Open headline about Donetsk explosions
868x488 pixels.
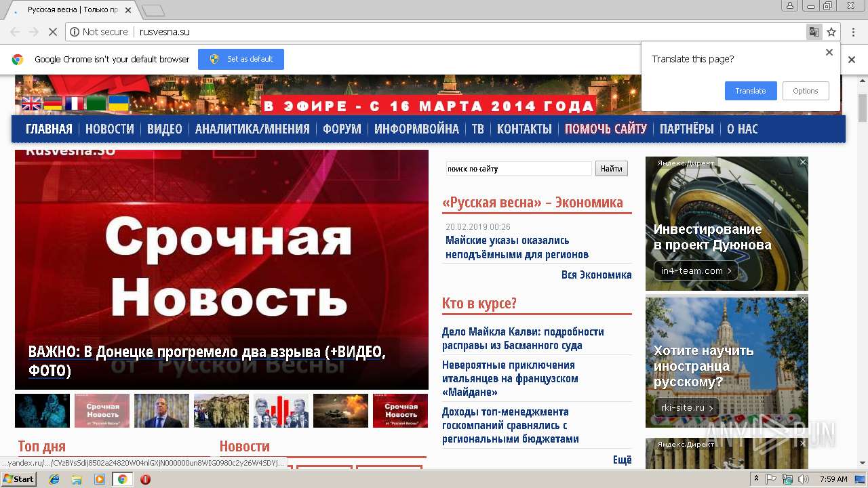[x=207, y=361]
